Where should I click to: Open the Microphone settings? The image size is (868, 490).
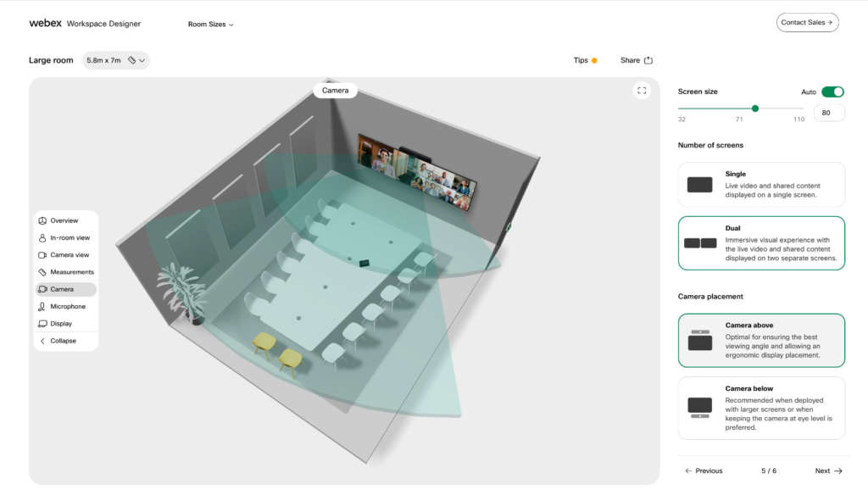pyautogui.click(x=65, y=306)
